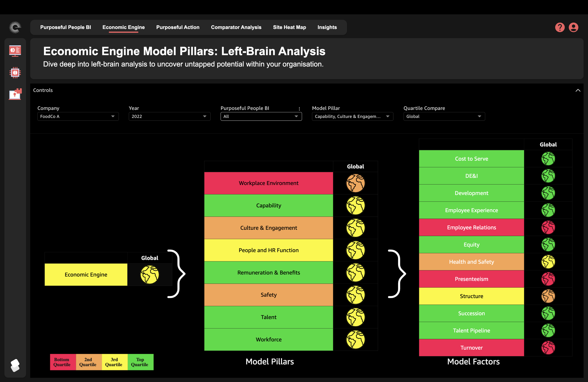The height and width of the screenshot is (382, 588).
Task: Open the Company dropdown showing FoodCo A
Action: point(78,117)
